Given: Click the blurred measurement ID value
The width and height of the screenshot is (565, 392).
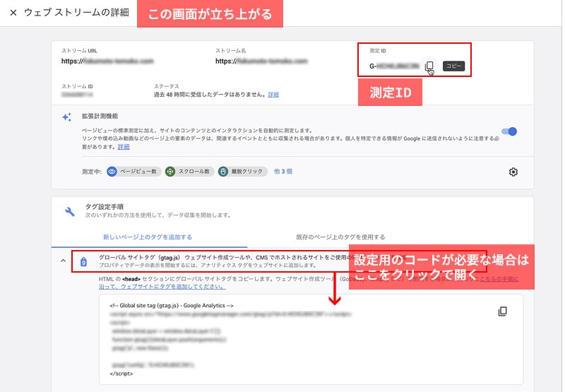Looking at the screenshot, I should 394,66.
